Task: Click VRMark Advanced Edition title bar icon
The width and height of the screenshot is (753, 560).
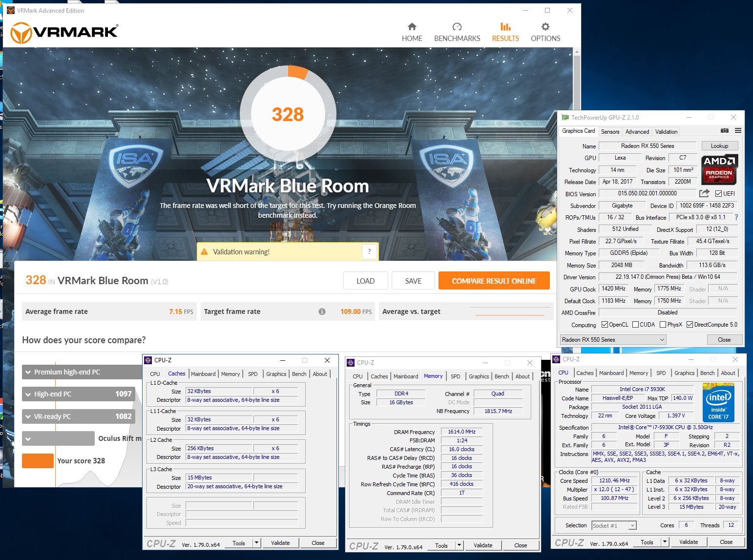Action: point(11,10)
